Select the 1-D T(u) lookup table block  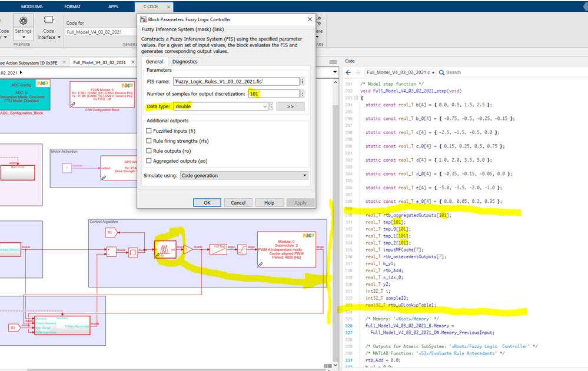tap(218, 249)
